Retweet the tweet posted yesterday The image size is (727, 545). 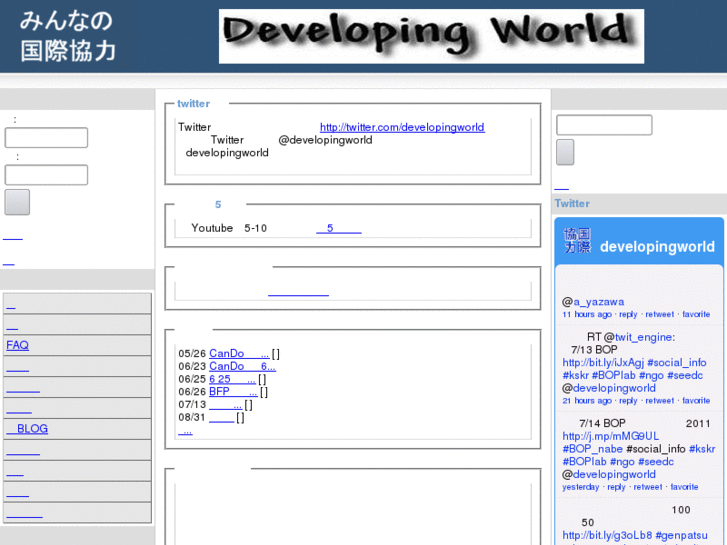[x=648, y=487]
